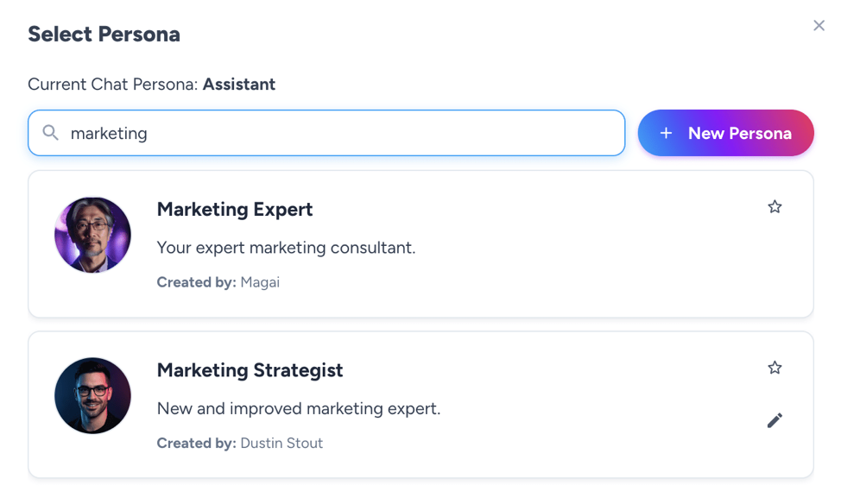Open the Marketing Expert avatar image
This screenshot has height=504, width=841.
pos(92,235)
